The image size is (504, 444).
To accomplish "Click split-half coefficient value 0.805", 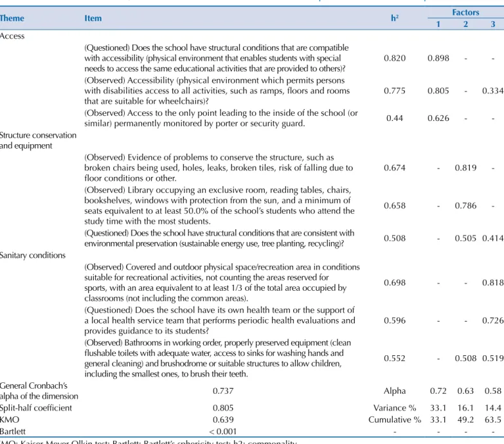I will (223, 408).
